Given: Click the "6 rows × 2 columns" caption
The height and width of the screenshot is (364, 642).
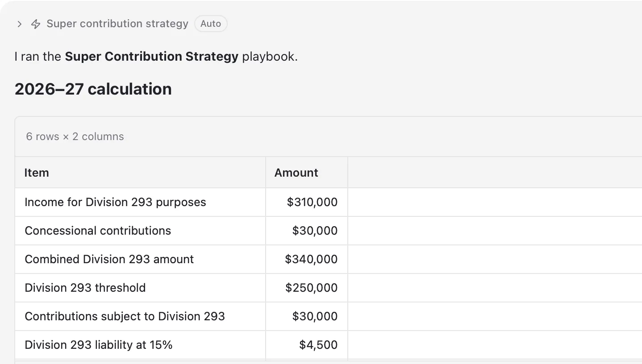Looking at the screenshot, I should 75,136.
